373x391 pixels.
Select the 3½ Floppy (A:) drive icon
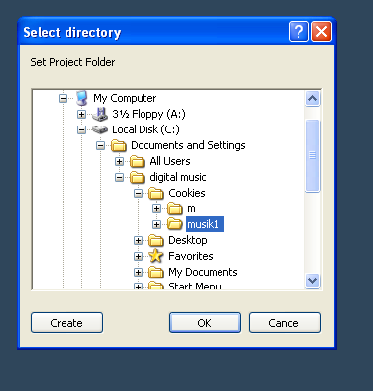click(x=100, y=114)
